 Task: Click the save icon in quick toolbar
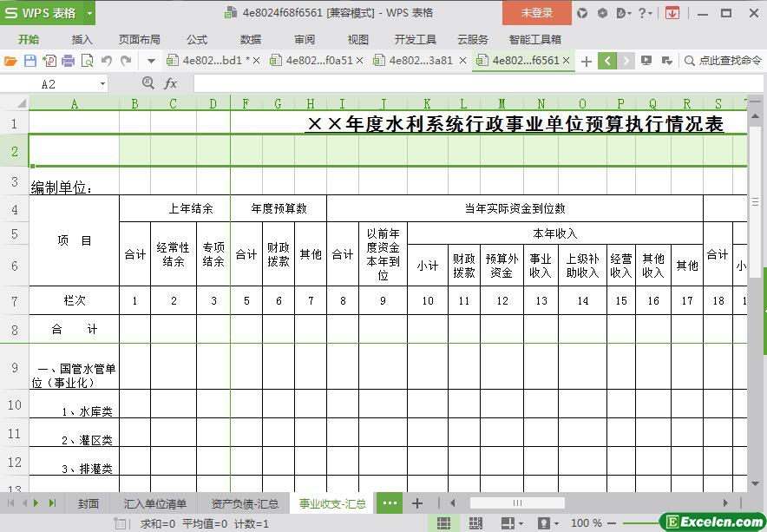29,61
